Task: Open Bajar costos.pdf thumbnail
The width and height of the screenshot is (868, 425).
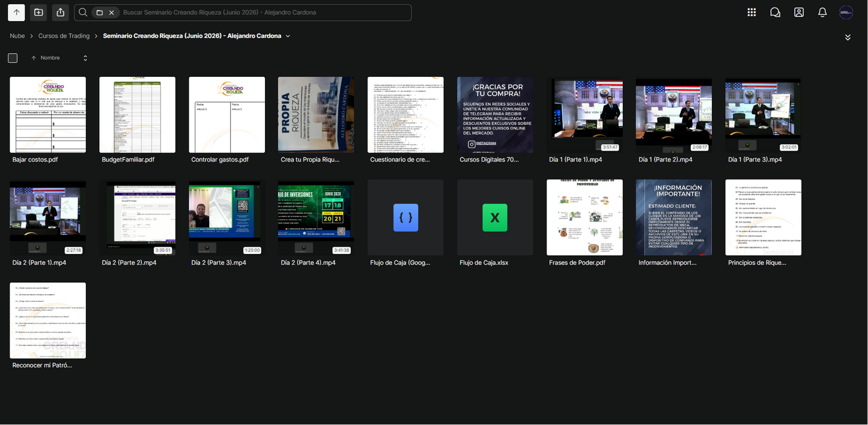Action: coord(47,115)
